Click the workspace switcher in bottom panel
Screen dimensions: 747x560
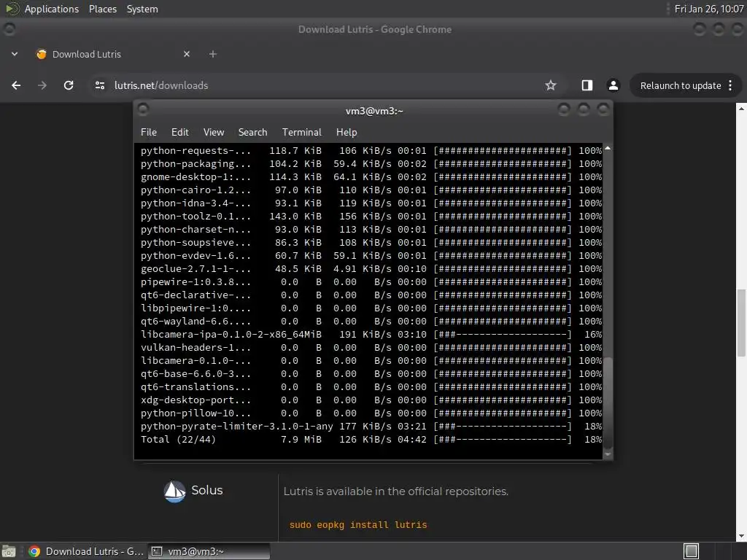coord(691,551)
